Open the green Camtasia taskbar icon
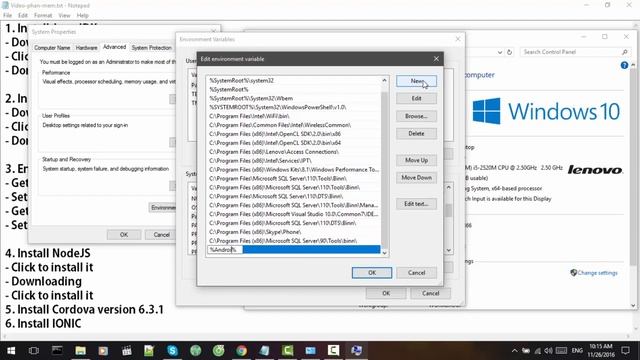This screenshot has height=360, width=640. point(287,350)
